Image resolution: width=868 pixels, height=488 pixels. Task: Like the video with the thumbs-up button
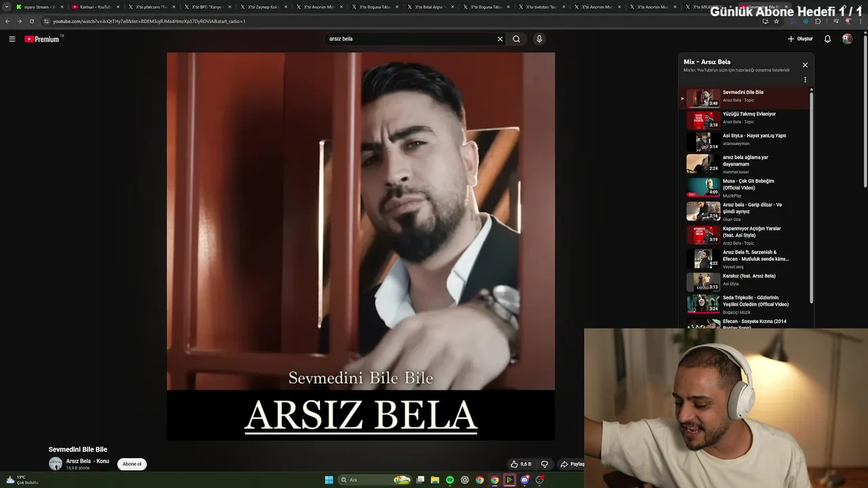521,464
